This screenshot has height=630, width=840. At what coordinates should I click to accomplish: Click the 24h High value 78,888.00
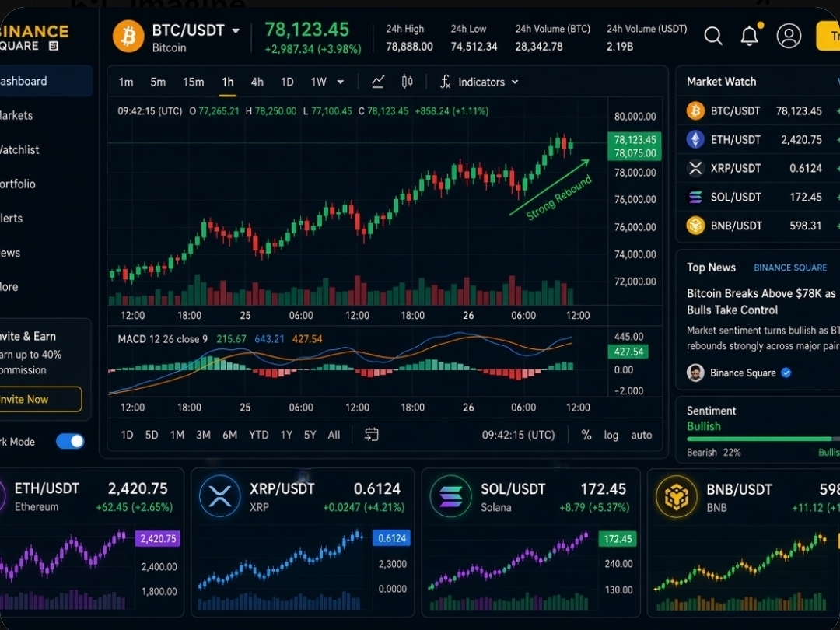[x=409, y=47]
